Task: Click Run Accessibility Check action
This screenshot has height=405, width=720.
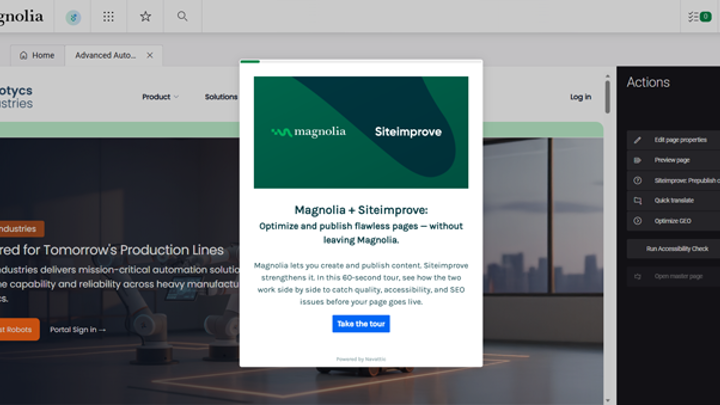Action: [x=677, y=249]
